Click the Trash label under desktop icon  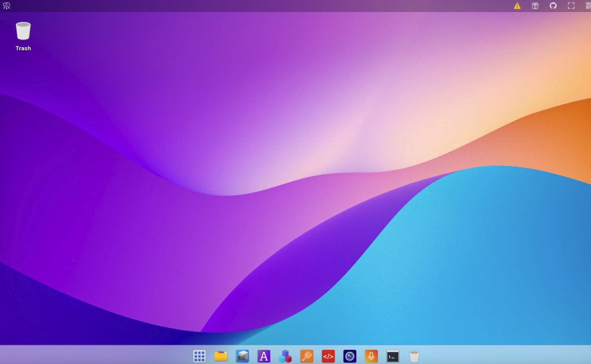tap(23, 48)
